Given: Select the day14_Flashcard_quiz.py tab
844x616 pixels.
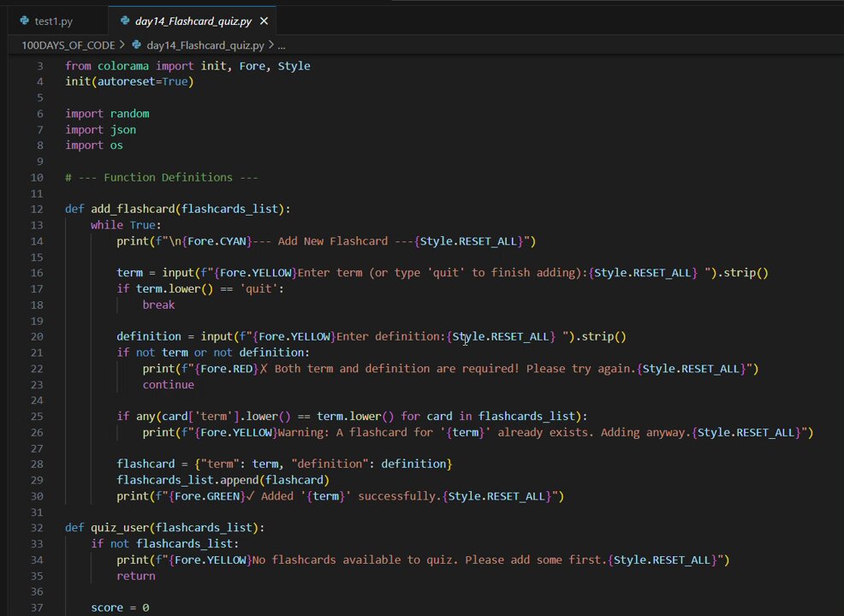Looking at the screenshot, I should coord(193,21).
